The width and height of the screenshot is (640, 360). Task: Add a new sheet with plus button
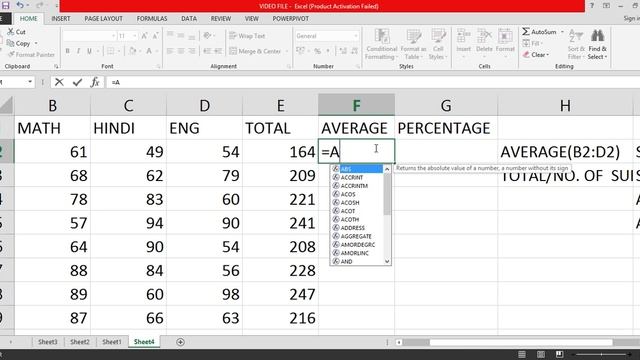(x=180, y=342)
